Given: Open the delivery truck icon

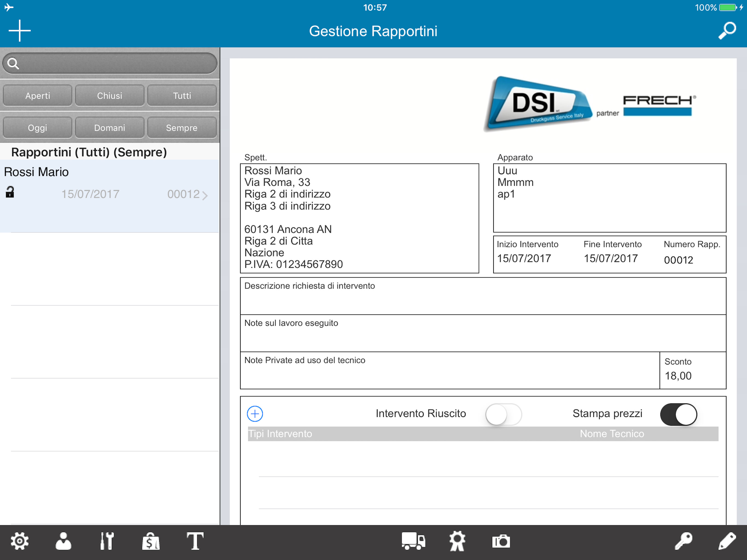Looking at the screenshot, I should click(x=413, y=541).
